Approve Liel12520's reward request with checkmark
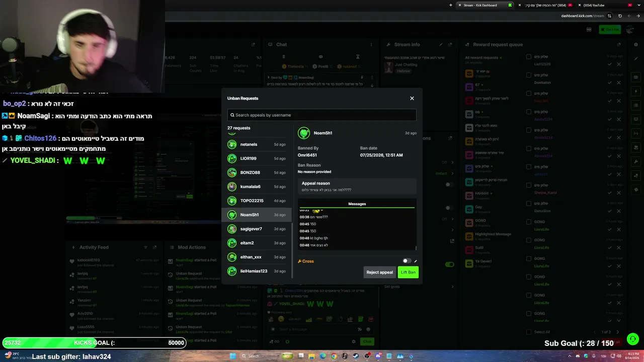 pos(610,64)
